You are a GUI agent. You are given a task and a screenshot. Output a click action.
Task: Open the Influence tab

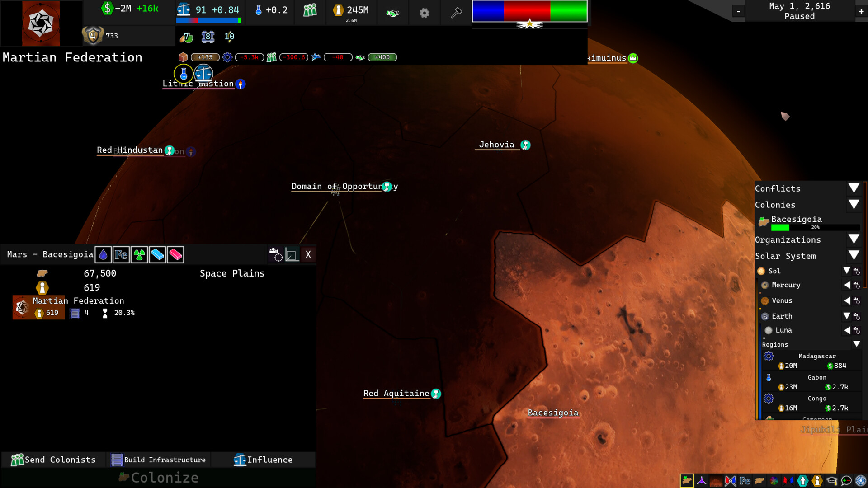click(263, 460)
